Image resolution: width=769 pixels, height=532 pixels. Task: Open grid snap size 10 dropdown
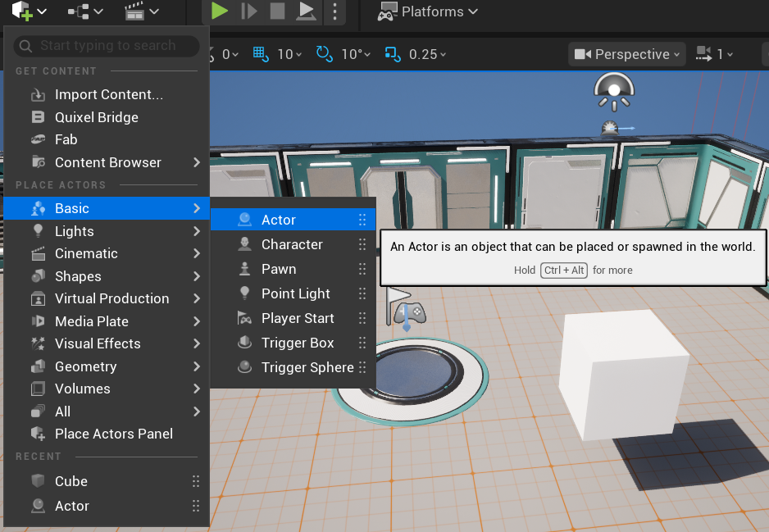tap(289, 54)
